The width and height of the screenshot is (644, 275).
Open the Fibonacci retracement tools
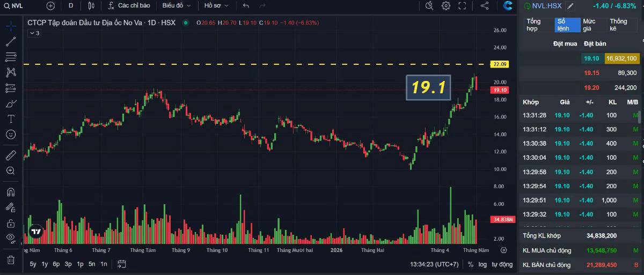(11, 57)
